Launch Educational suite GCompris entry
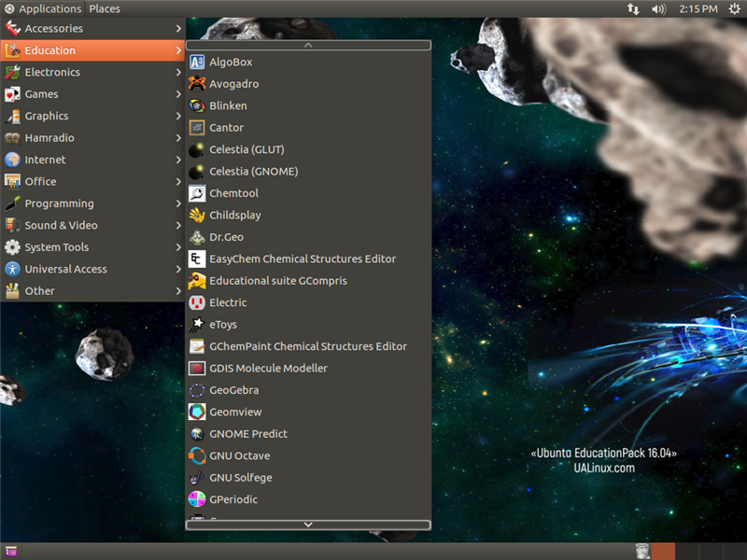 [x=308, y=281]
